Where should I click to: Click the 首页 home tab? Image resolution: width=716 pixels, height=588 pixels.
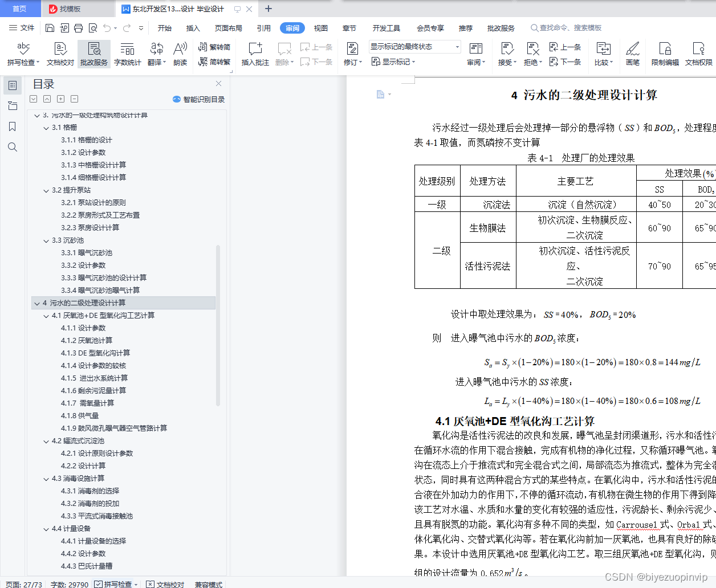tap(19, 9)
